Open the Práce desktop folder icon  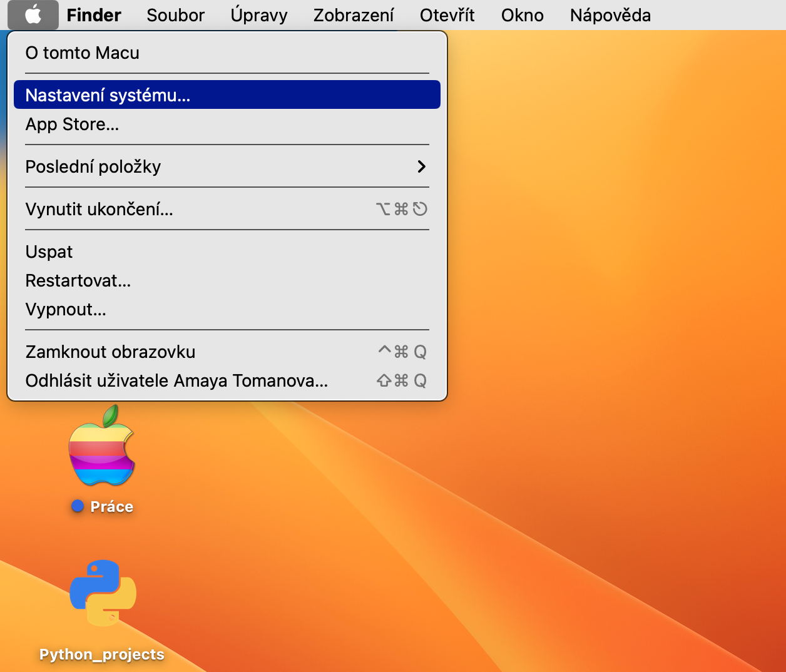102,446
